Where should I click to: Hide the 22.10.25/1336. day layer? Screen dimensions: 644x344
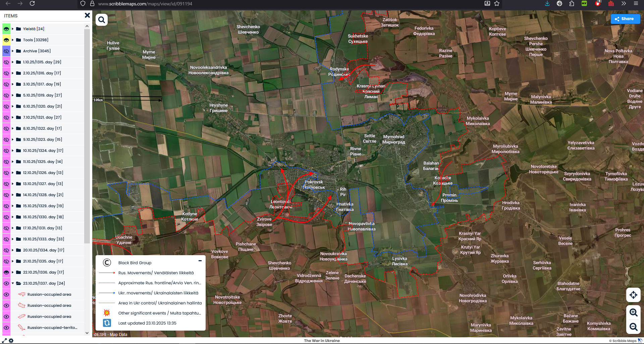[6, 272]
